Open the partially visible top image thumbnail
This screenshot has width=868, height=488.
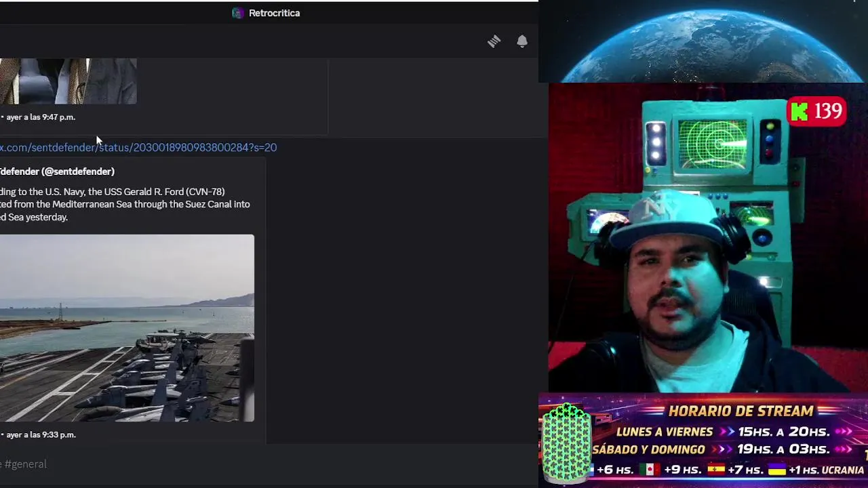pos(68,81)
